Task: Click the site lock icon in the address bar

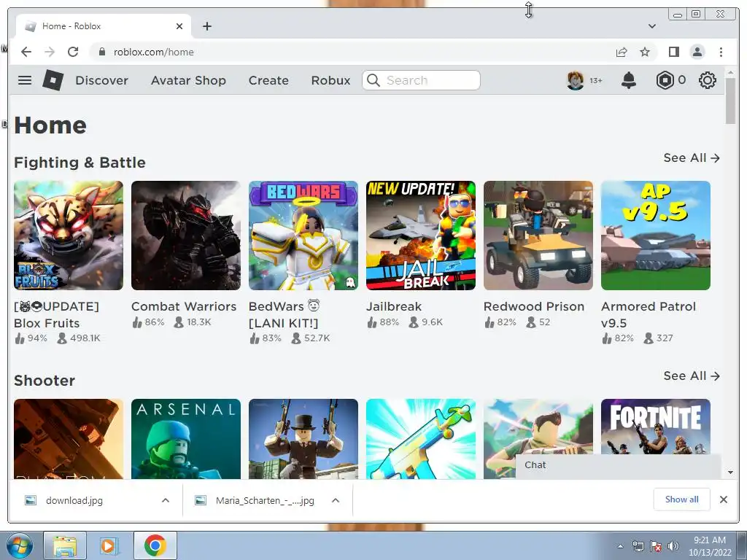Action: [102, 52]
